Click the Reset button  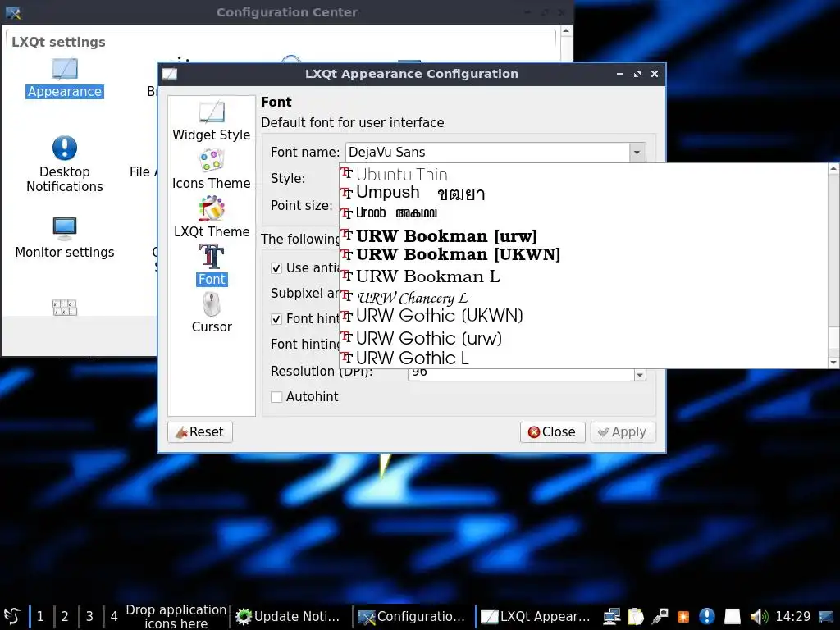(x=200, y=431)
